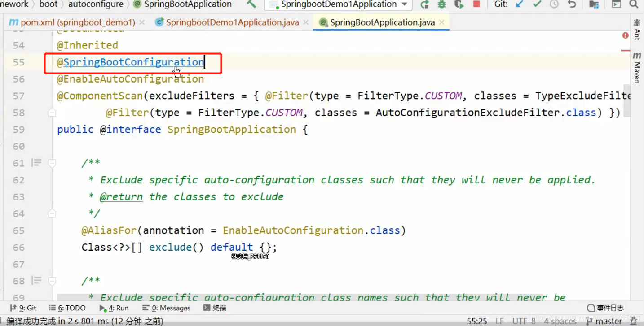
Task: Open the 6: TODO tool window
Action: (x=67, y=308)
